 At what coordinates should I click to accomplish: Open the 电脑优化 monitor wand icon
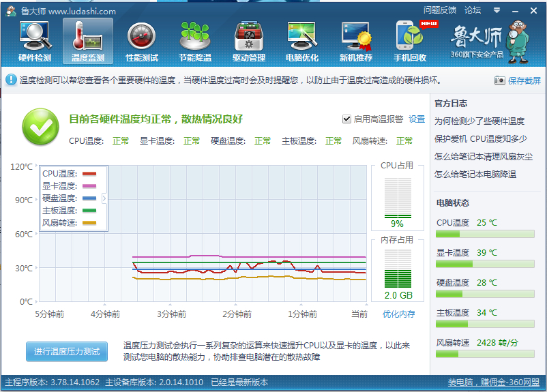[x=302, y=41]
